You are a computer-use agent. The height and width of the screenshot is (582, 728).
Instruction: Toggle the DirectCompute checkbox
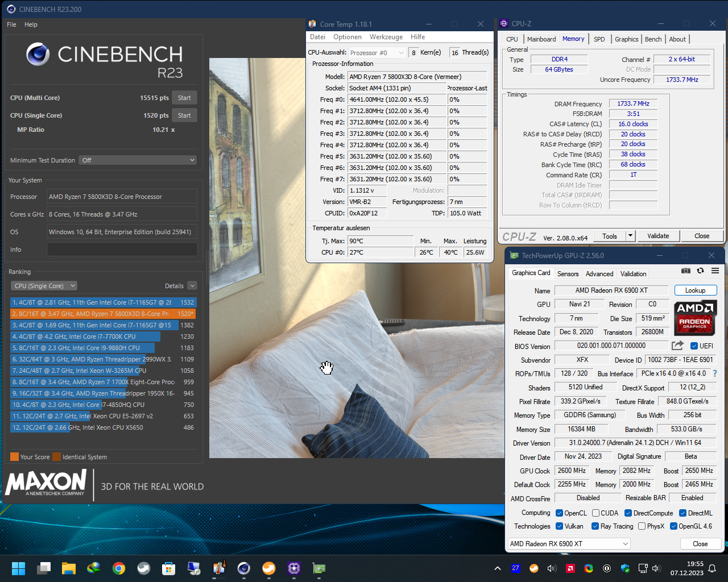click(628, 513)
